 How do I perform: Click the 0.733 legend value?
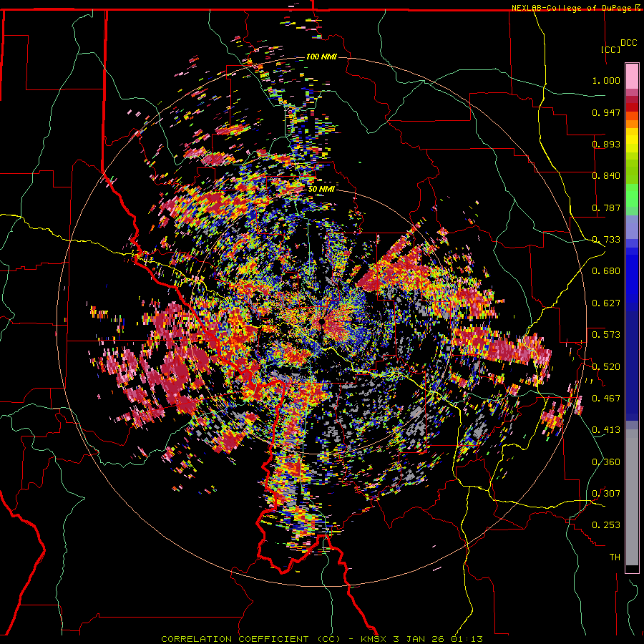click(606, 240)
